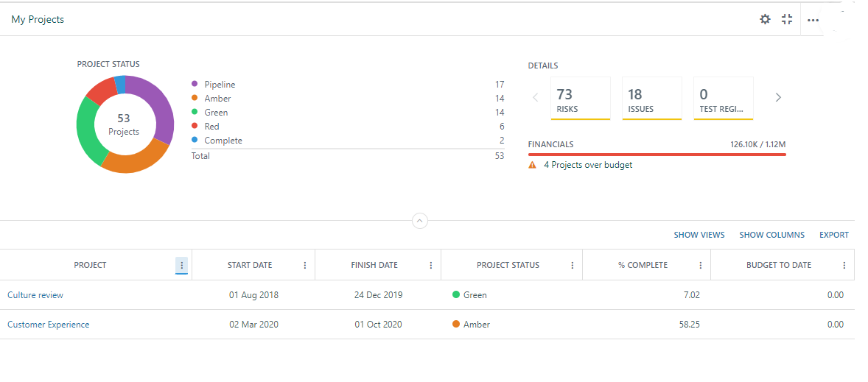
Task: Click the 58.25 percent complete value
Action: [x=689, y=325]
